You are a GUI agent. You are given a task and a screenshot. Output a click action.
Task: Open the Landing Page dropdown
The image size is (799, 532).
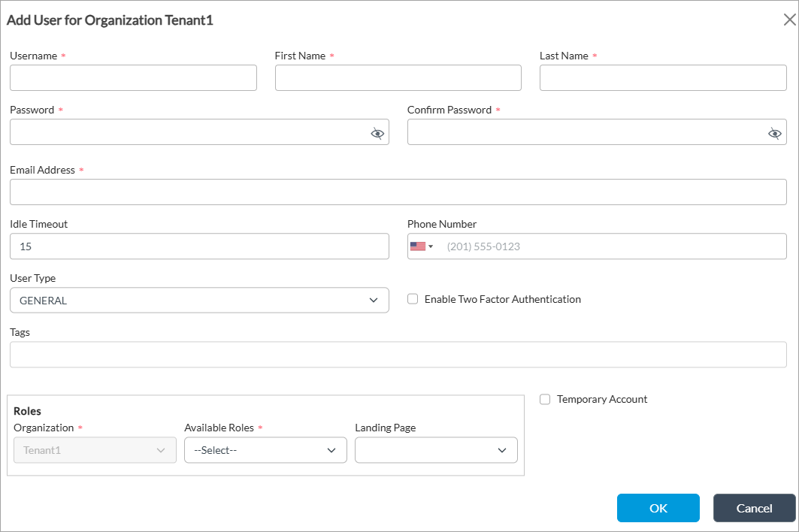click(x=436, y=450)
